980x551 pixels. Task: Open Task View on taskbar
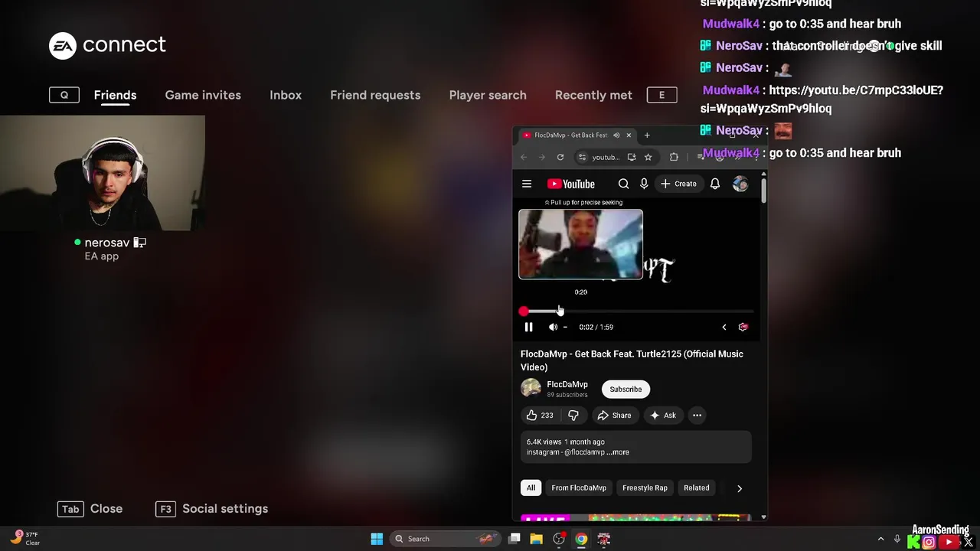[x=514, y=539]
